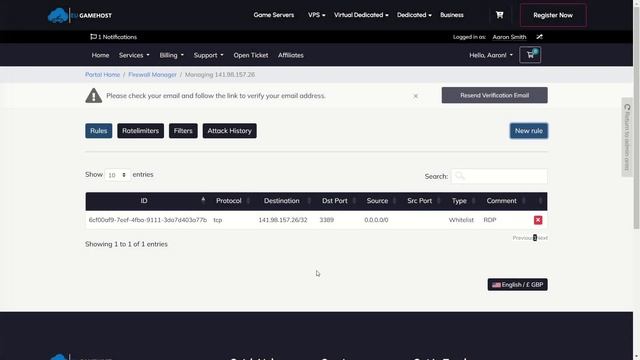Viewport: 640px width, 360px height.
Task: Click the New rule button
Action: coord(529,131)
